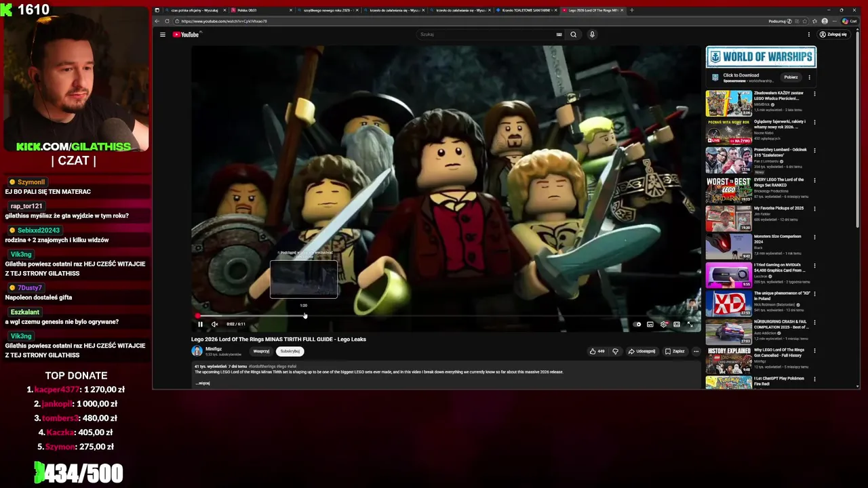The image size is (868, 488).
Task: Switch to theater mode view
Action: pos(677,324)
